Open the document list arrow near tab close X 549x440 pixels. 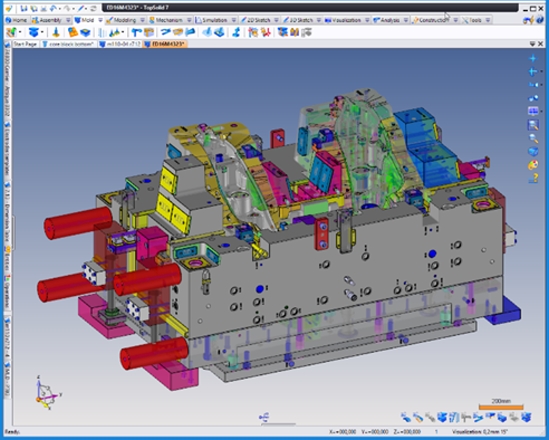pyautogui.click(x=532, y=44)
